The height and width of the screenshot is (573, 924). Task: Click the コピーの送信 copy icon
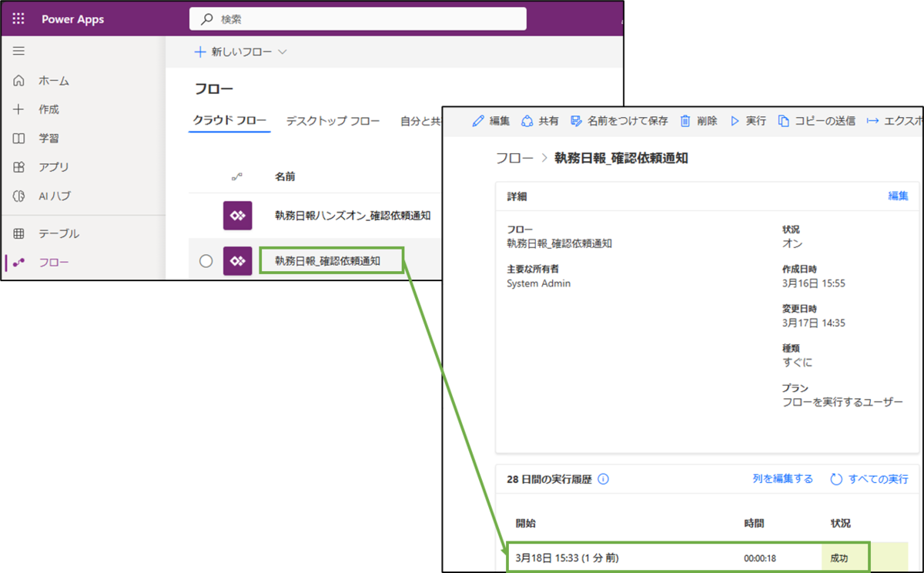[783, 121]
